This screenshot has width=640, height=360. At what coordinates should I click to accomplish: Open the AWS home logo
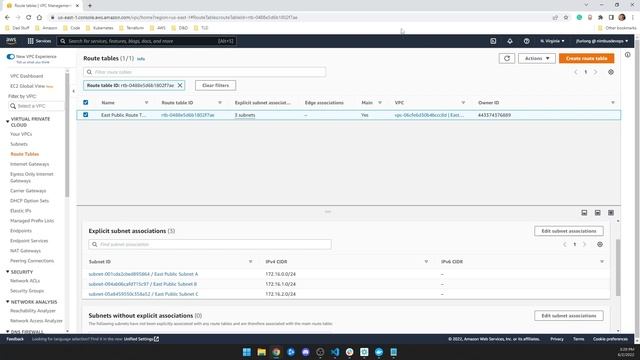click(x=11, y=41)
